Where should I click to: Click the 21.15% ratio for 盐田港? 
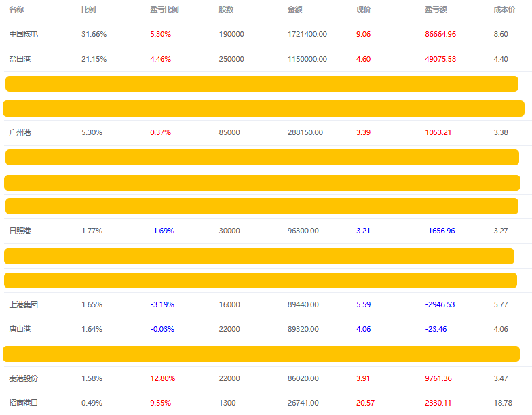(x=94, y=60)
